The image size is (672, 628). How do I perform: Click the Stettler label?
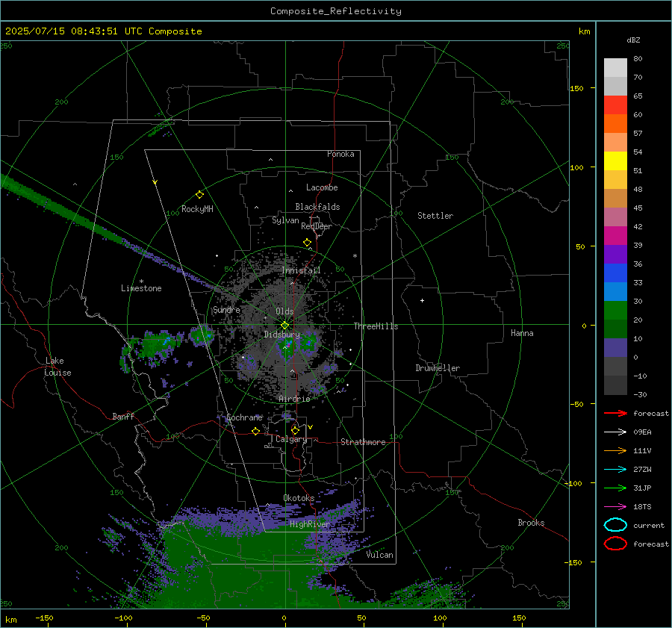pyautogui.click(x=435, y=216)
